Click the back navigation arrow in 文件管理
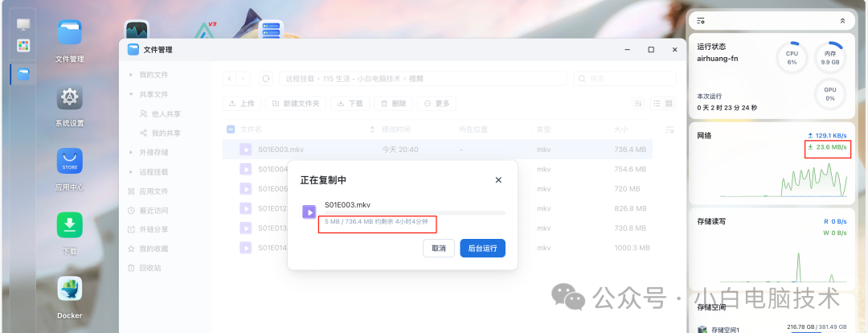Screen dimensions: 868x333 pos(230,79)
